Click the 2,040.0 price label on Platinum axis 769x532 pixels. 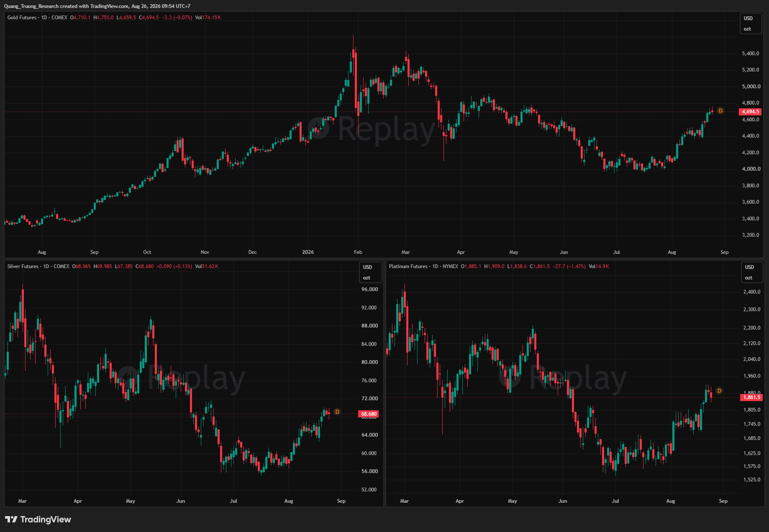[x=752, y=359]
